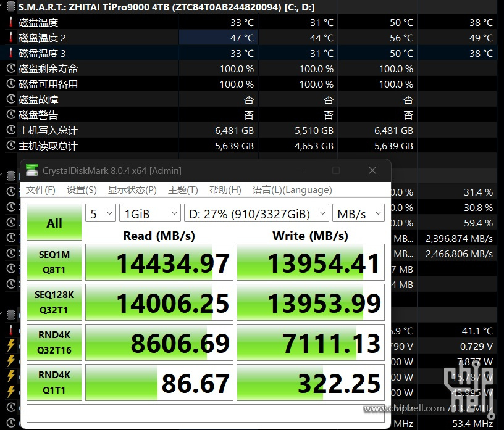504x430 pixels.
Task: Click the Write (MB/s) column header
Action: 311,236
